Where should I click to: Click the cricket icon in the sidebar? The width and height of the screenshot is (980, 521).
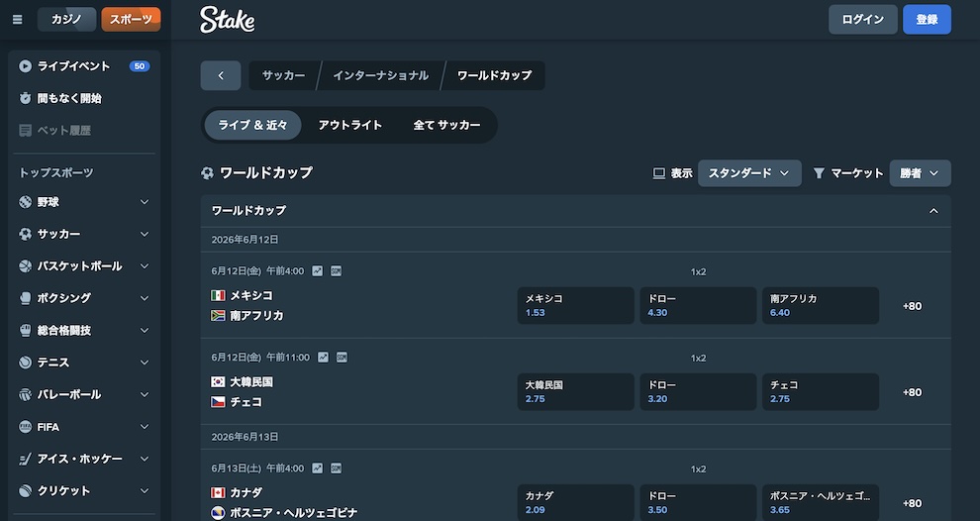[25, 491]
